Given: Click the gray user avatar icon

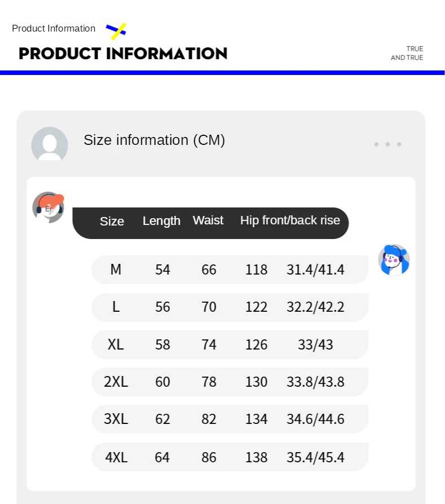Looking at the screenshot, I should (x=50, y=144).
